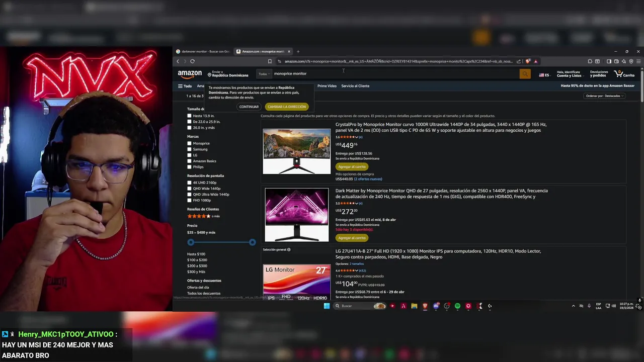
Task: Check the LG brand filter
Action: click(189, 155)
